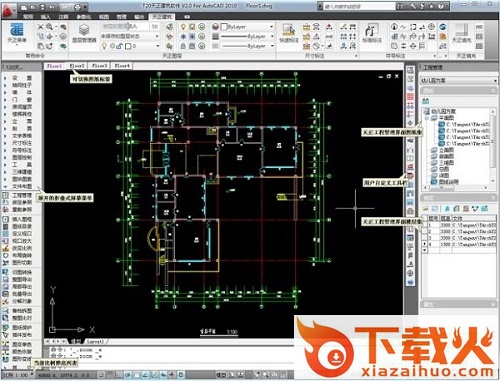500x381 pixels.
Task: Open the 天正菜单 button in the ribbon
Action: click(16, 33)
